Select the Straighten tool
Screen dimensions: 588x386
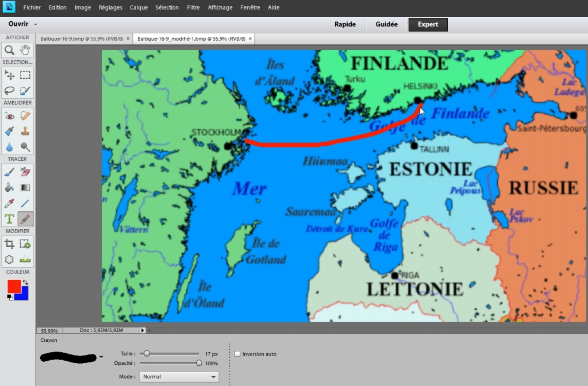(x=25, y=259)
